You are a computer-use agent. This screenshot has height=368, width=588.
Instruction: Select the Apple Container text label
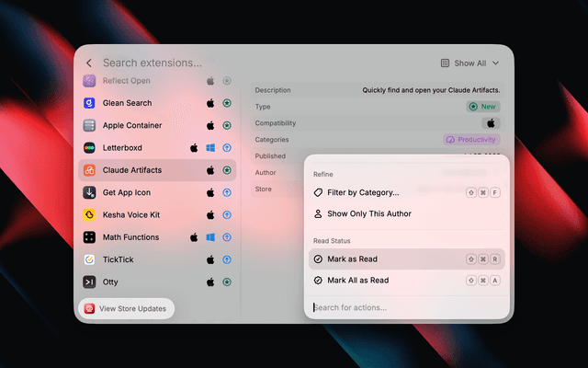click(132, 125)
